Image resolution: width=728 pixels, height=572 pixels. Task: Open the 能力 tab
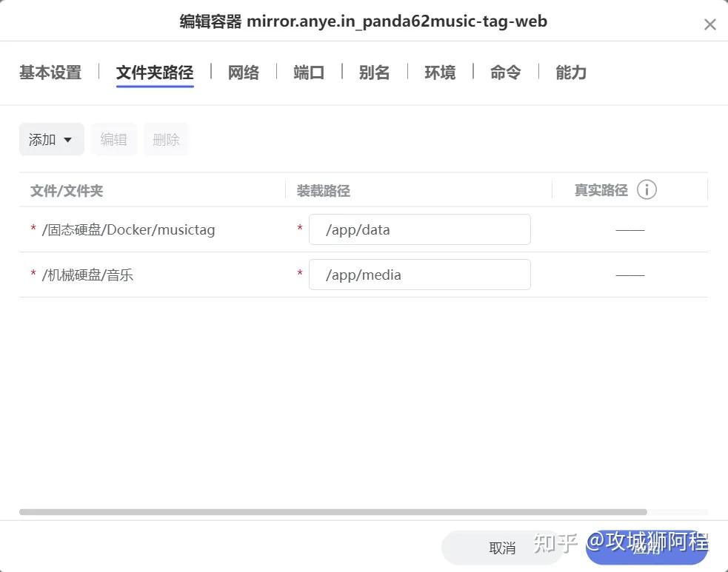pyautogui.click(x=570, y=72)
